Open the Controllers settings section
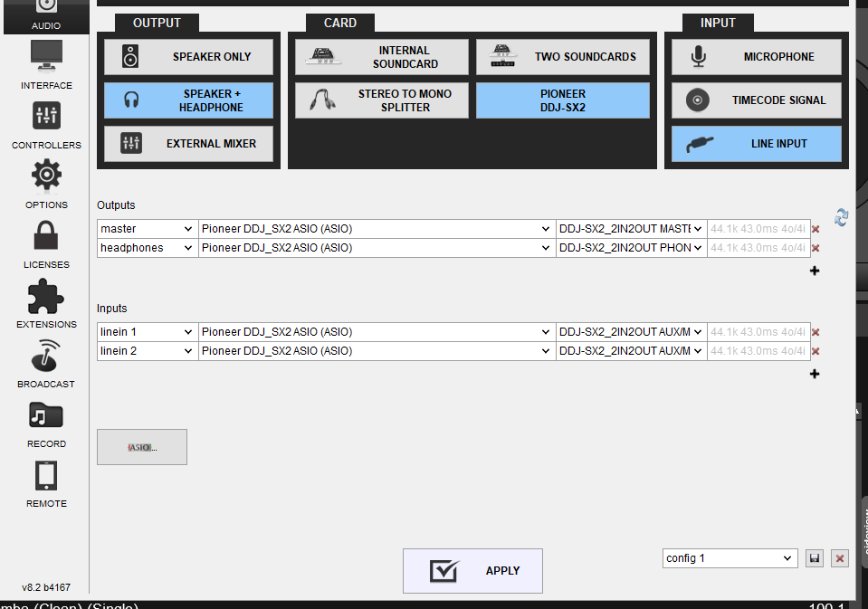The width and height of the screenshot is (868, 609). click(x=46, y=126)
